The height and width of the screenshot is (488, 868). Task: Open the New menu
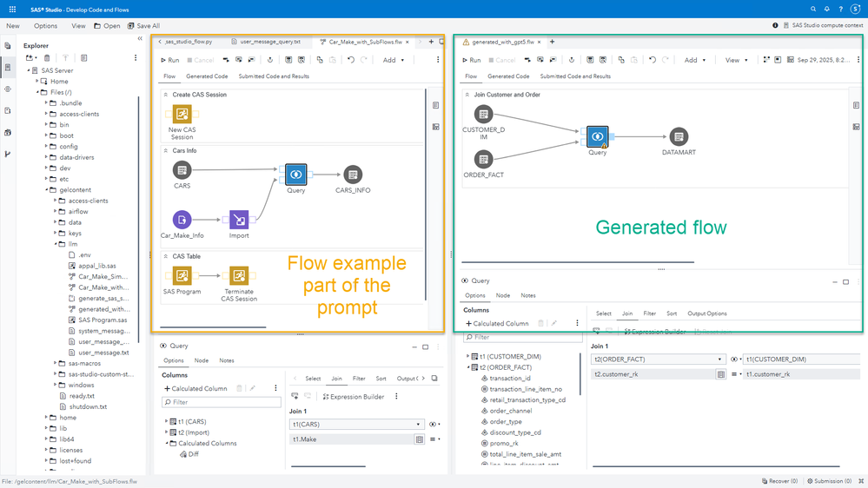[x=13, y=25]
